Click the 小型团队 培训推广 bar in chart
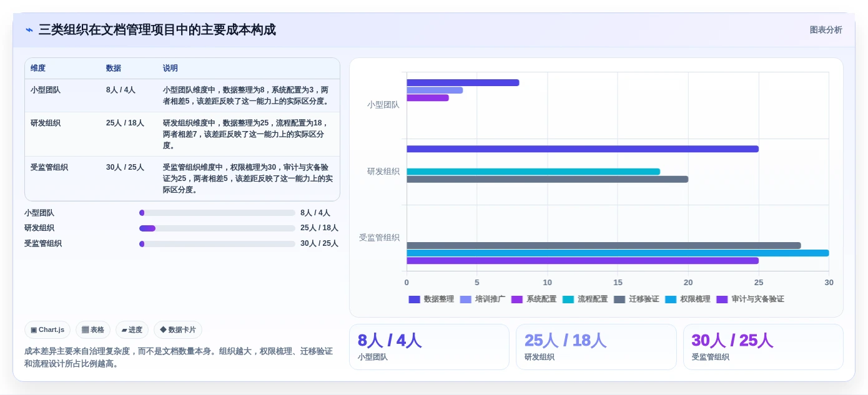Viewport: 868px width, 395px height. [435, 90]
